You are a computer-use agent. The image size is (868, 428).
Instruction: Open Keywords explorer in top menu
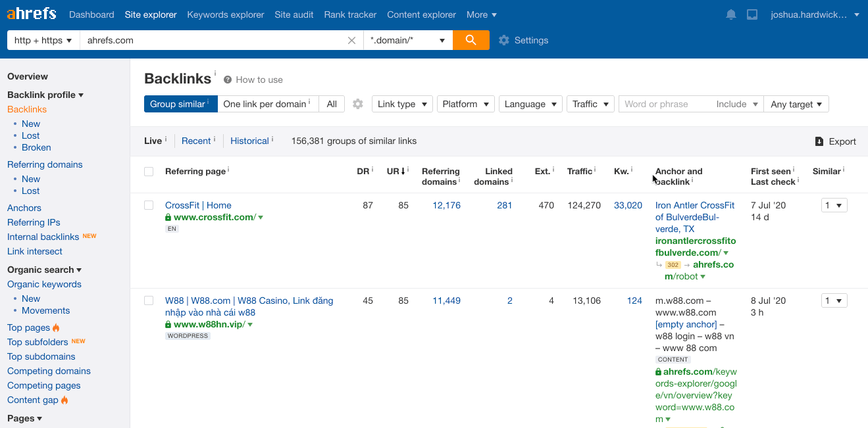pyautogui.click(x=226, y=14)
